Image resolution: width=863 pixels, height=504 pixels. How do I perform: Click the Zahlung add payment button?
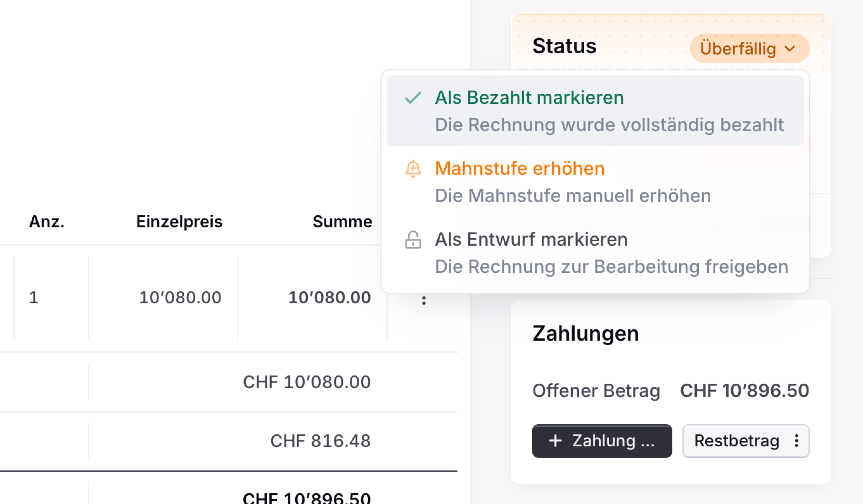tap(602, 441)
